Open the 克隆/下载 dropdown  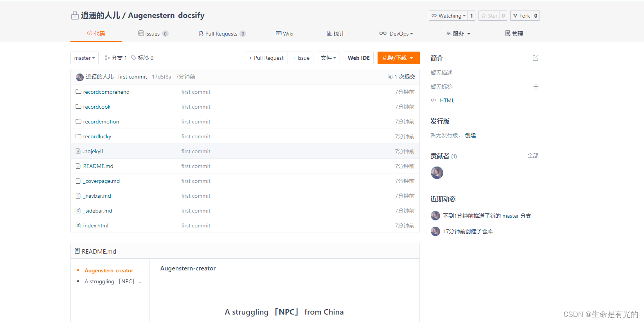click(x=398, y=58)
